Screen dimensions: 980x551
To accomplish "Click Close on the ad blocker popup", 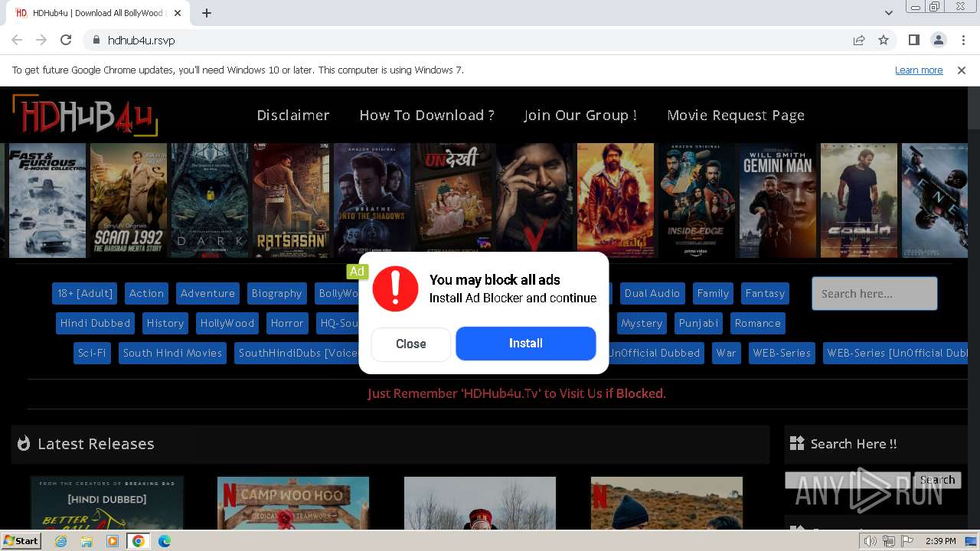I will pos(411,344).
